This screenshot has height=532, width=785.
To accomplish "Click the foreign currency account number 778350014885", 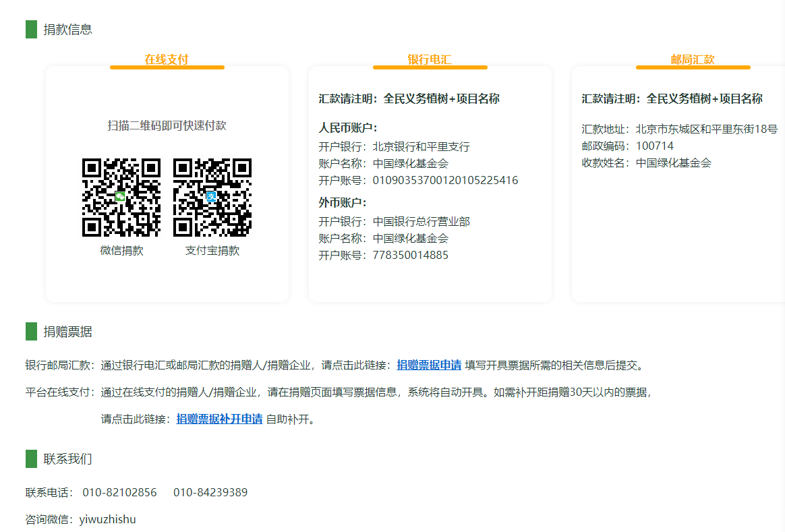I will 411,256.
